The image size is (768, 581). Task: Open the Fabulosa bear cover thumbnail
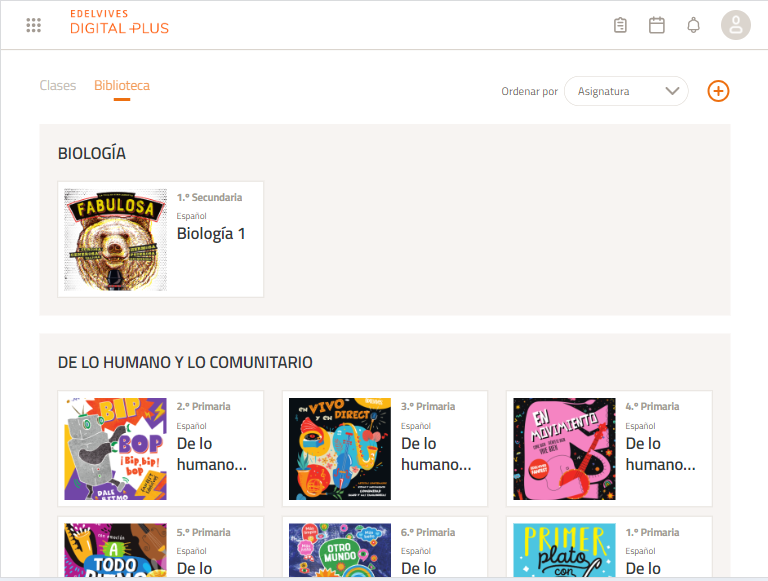[x=116, y=240]
